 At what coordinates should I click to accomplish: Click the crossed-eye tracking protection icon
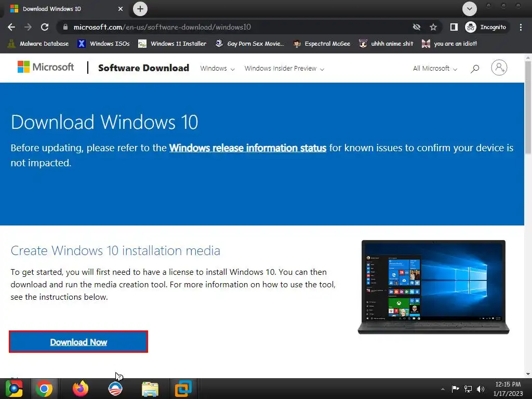click(x=416, y=27)
